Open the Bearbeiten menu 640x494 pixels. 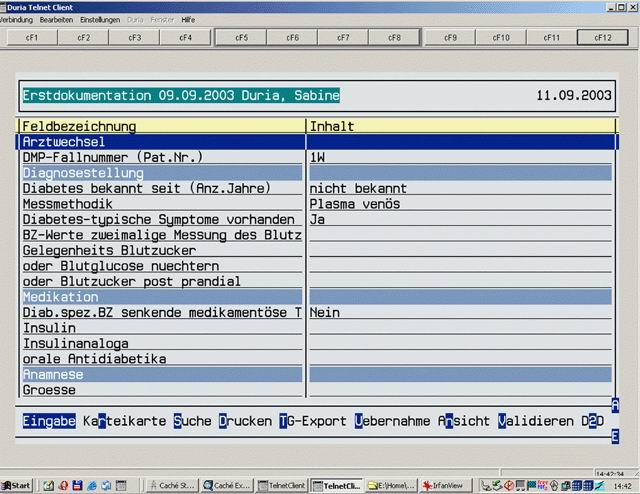click(x=56, y=20)
